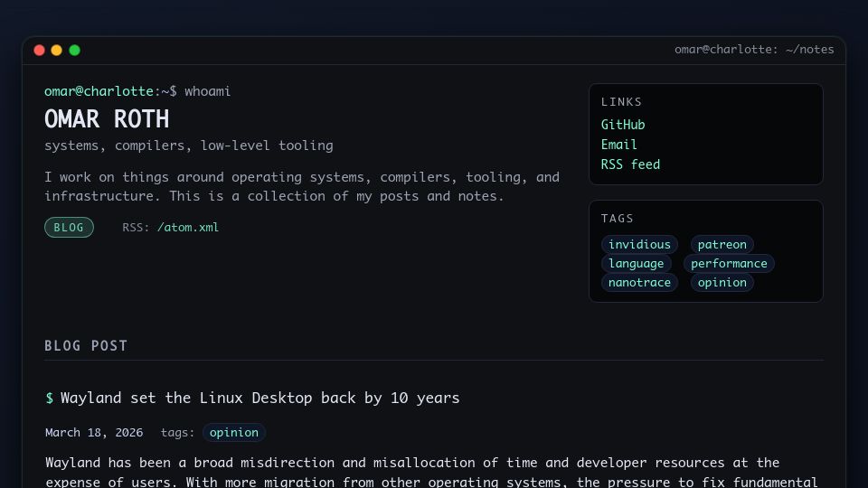
Task: Select the performance tag
Action: click(x=729, y=263)
